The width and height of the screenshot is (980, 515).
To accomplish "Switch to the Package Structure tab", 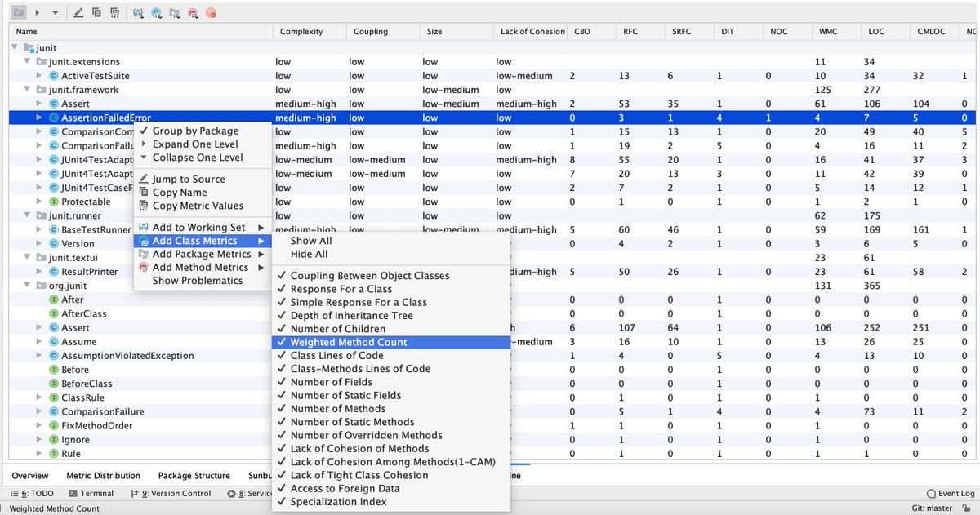I will (194, 475).
